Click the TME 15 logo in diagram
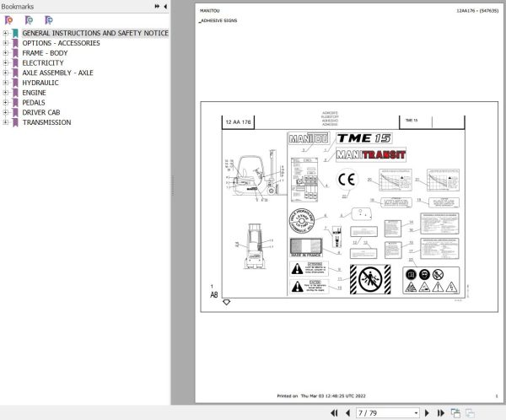 pyautogui.click(x=363, y=138)
